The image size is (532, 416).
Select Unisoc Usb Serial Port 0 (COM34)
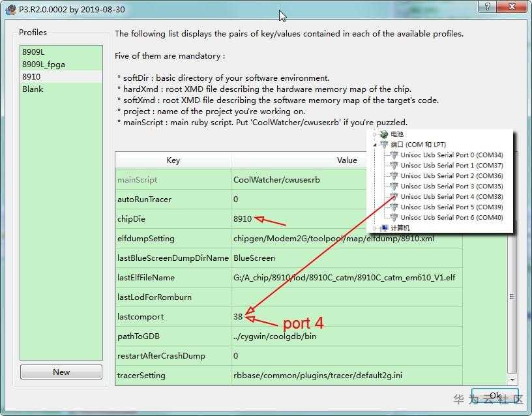pyautogui.click(x=452, y=155)
